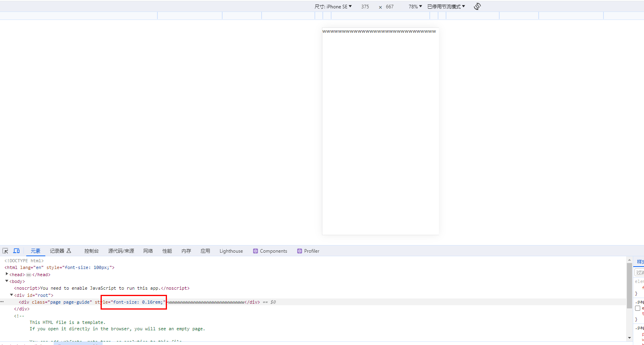
Task: Click the viewport height field showing 667
Action: pyautogui.click(x=390, y=7)
